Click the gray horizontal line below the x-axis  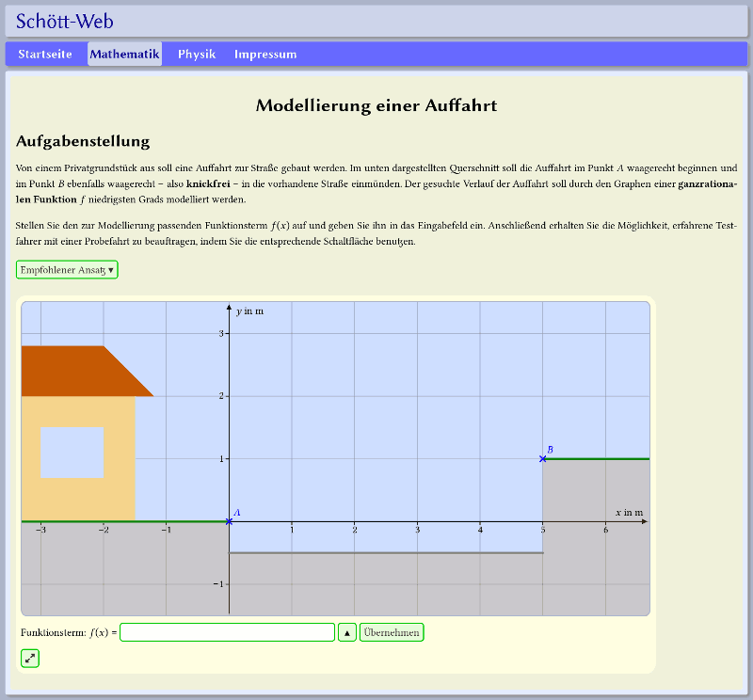click(x=386, y=552)
